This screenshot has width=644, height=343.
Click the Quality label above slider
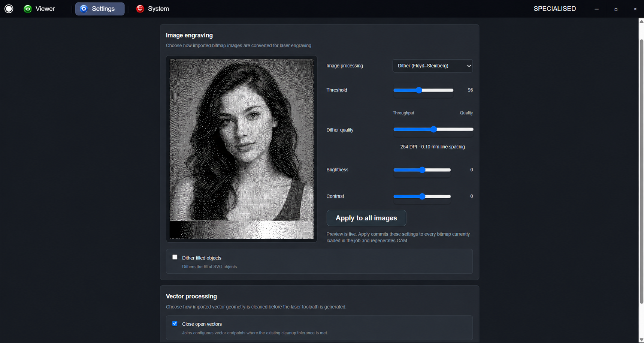466,113
